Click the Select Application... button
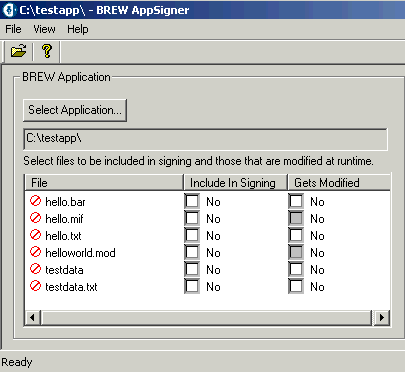Viewport: 405px width, 372px height. pos(75,110)
